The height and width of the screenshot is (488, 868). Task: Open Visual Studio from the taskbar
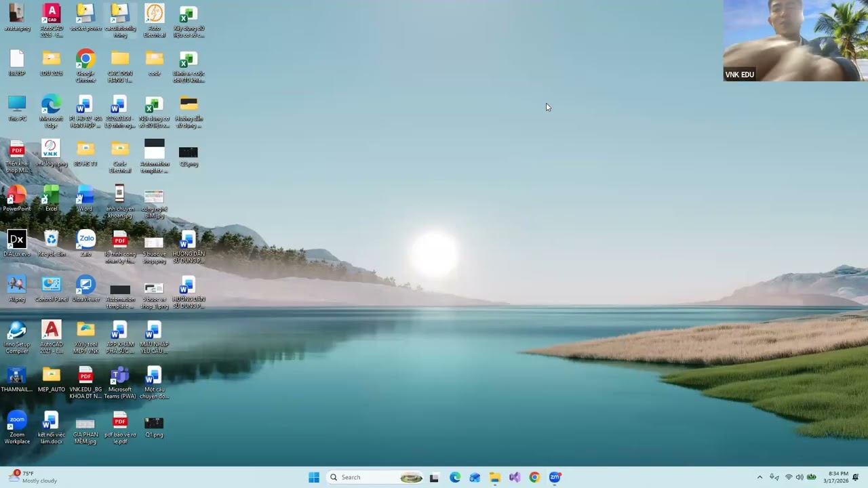(x=515, y=477)
